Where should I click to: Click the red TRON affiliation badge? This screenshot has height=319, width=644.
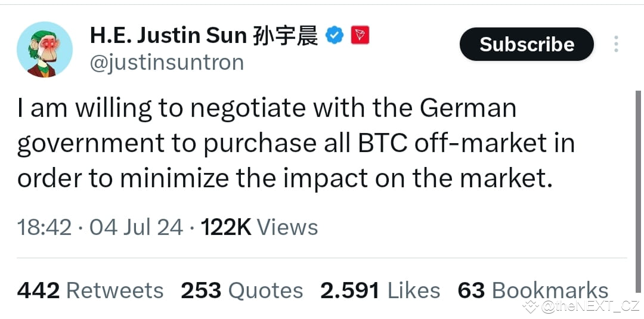[x=360, y=35]
